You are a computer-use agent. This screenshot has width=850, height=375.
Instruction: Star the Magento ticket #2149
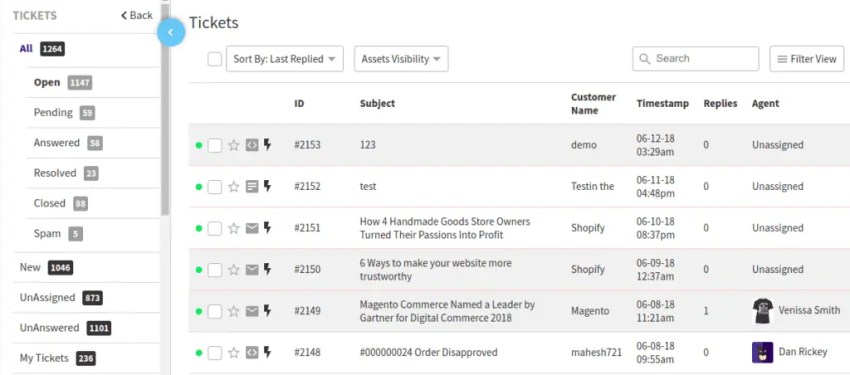pos(234,311)
